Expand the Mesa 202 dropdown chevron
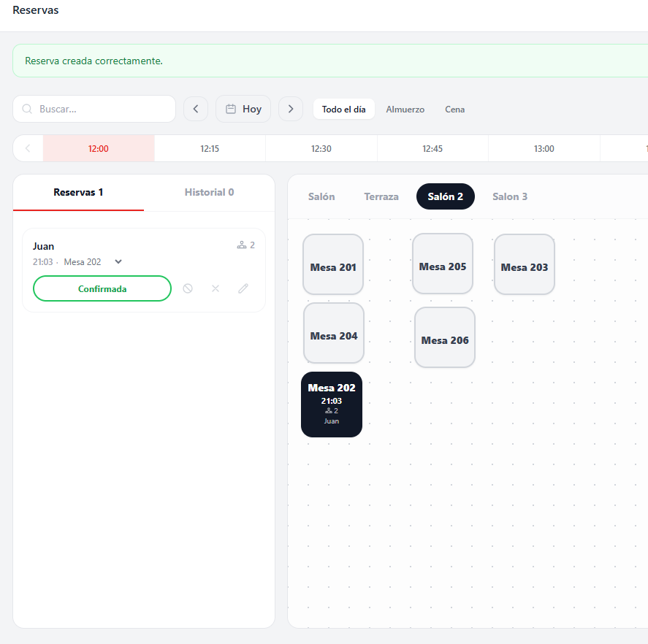 (118, 261)
